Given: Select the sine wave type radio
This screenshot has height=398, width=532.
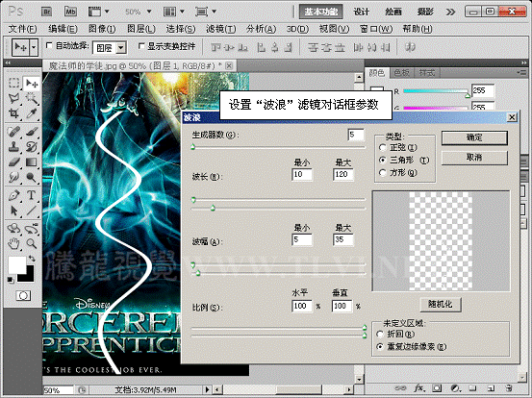Looking at the screenshot, I should [383, 147].
